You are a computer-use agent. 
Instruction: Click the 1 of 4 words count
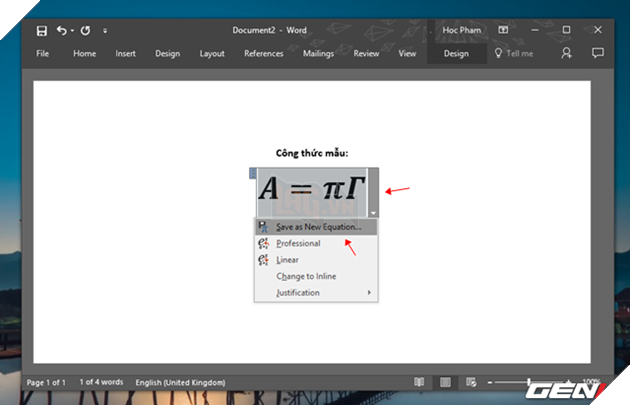[101, 382]
